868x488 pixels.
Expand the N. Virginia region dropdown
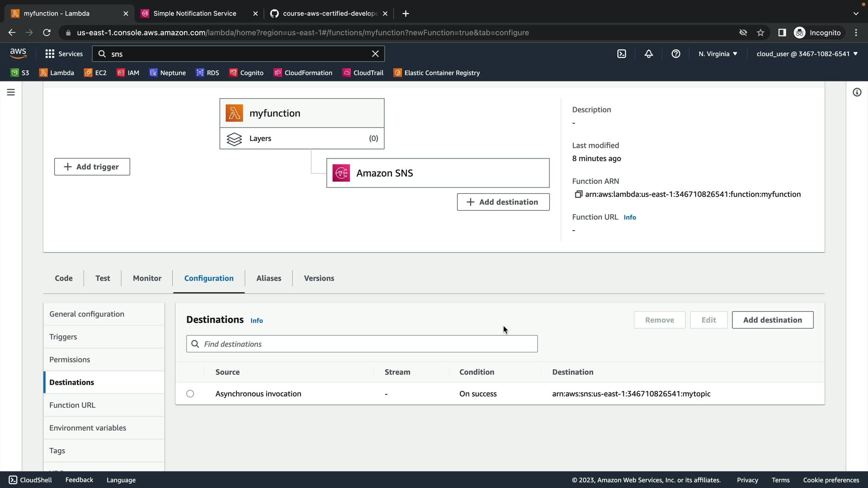pos(717,54)
